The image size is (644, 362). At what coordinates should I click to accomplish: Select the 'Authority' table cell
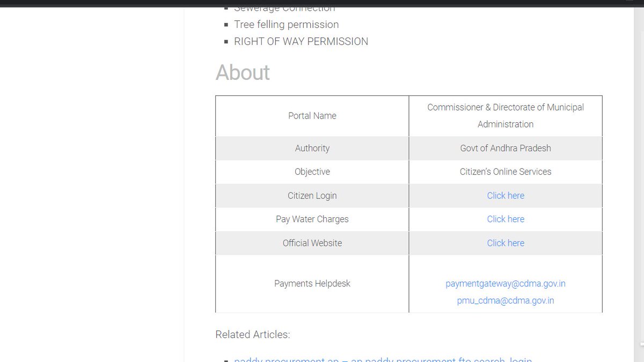pos(312,149)
